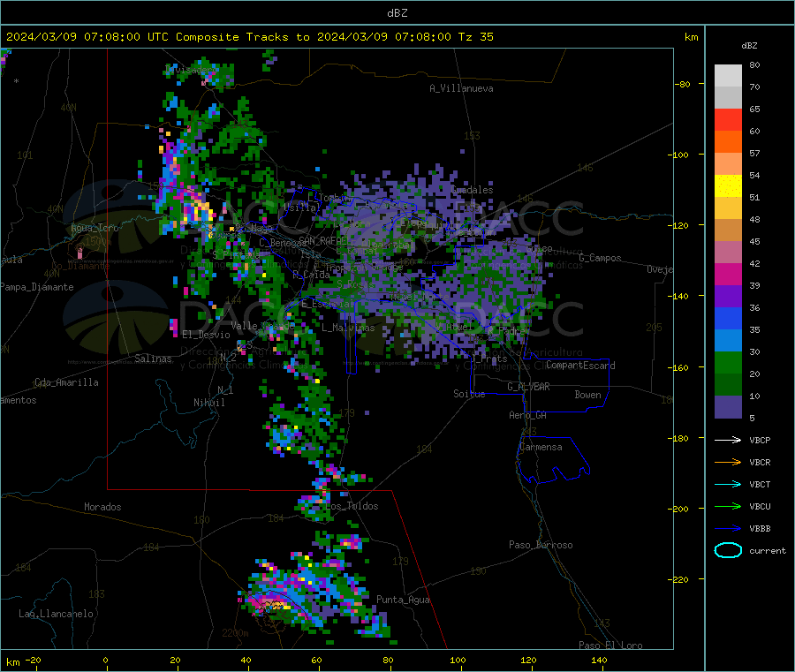Click the 'current' legend label
795x672 pixels.
coord(767,550)
